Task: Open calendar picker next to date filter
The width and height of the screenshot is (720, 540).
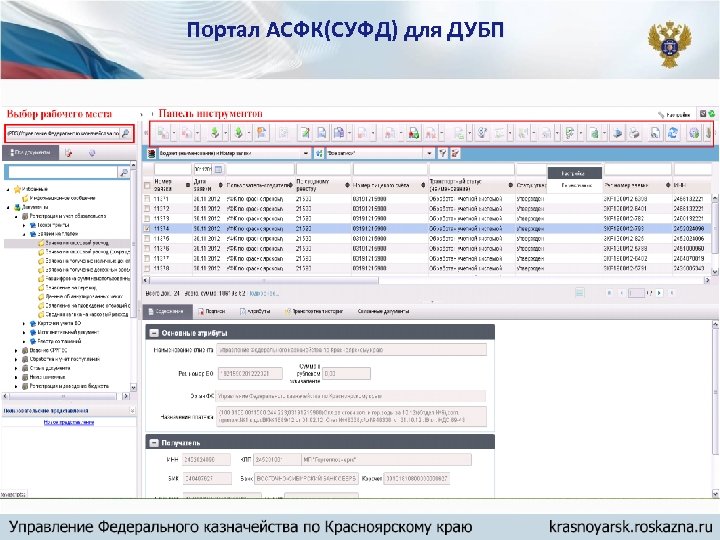Action: tap(219, 169)
